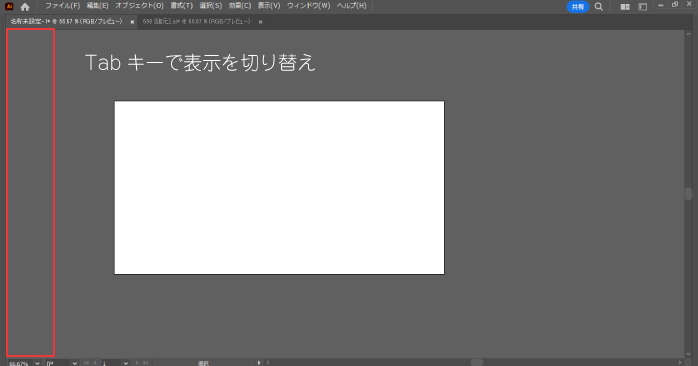
Task: Expand the zoom level dropdown arrow
Action: 37,363
